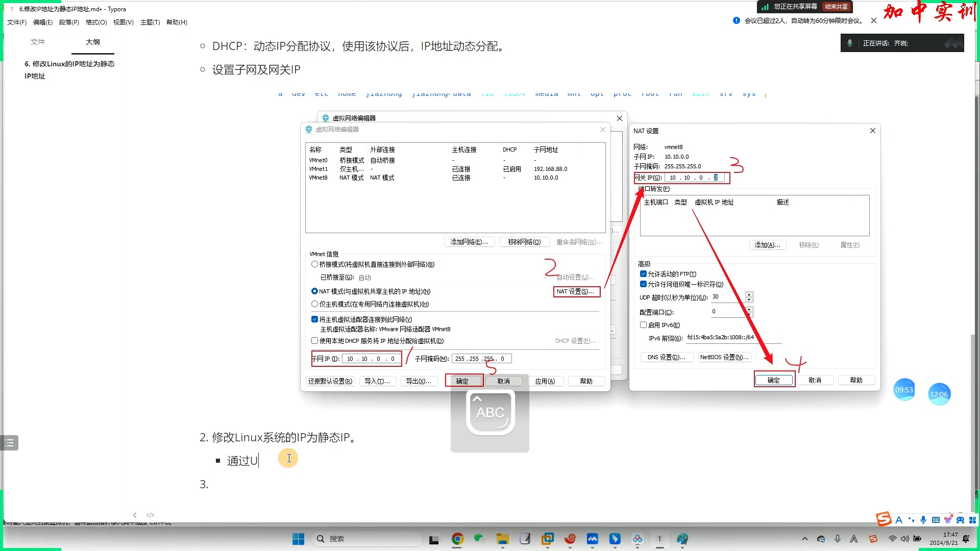Open WeChat from the taskbar

[x=479, y=539]
